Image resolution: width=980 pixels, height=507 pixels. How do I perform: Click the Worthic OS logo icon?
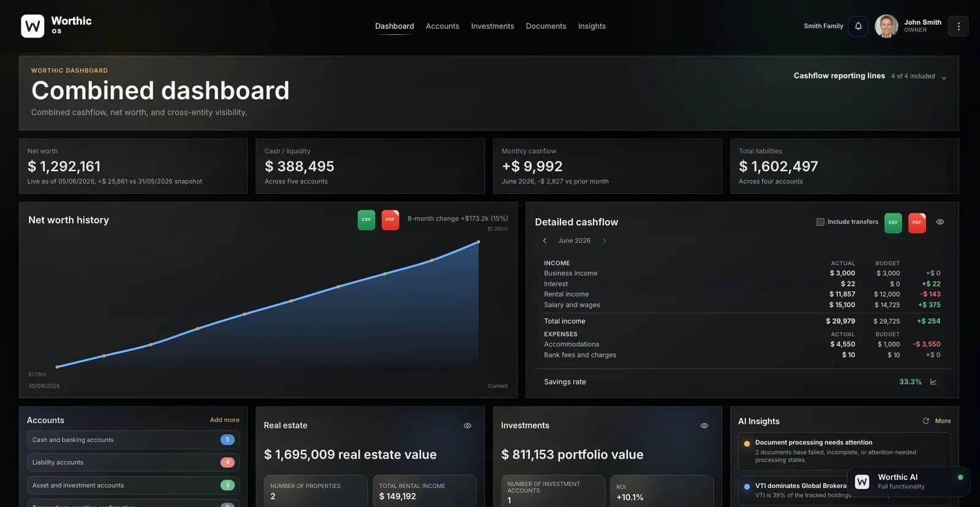32,26
